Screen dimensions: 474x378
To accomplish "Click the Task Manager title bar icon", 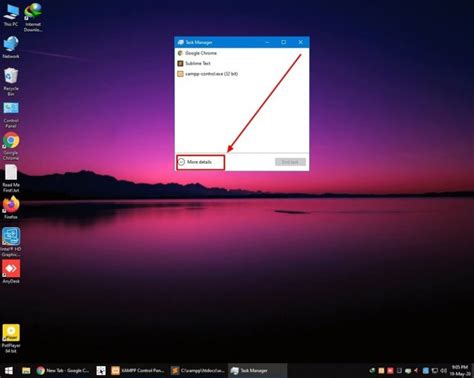I will 181,42.
